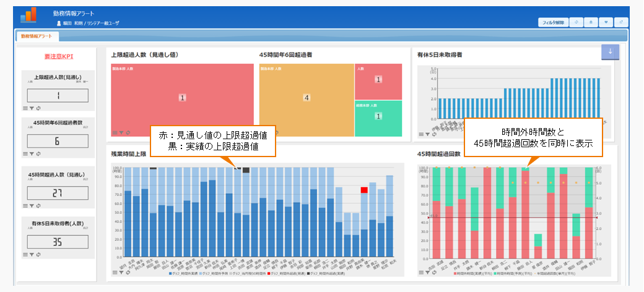Click the blue down-arrow download button
The image size is (644, 292).
click(610, 52)
